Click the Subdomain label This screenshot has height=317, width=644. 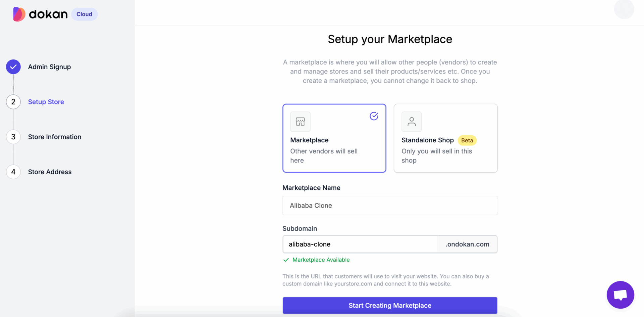[300, 229]
